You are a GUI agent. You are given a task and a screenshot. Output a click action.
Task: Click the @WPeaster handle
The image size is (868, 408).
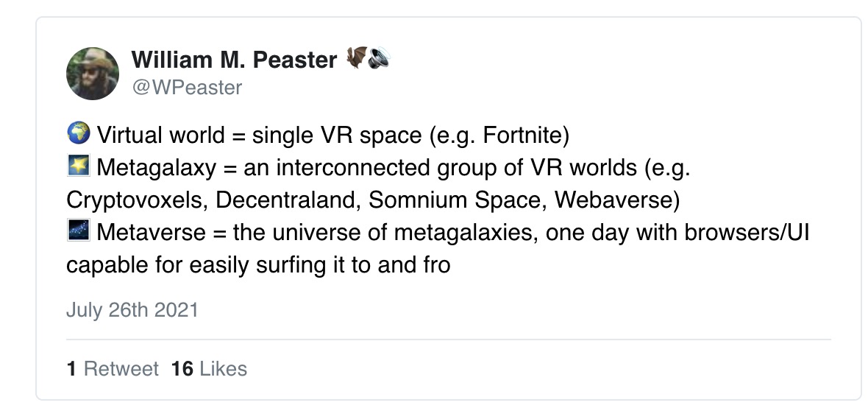(187, 88)
